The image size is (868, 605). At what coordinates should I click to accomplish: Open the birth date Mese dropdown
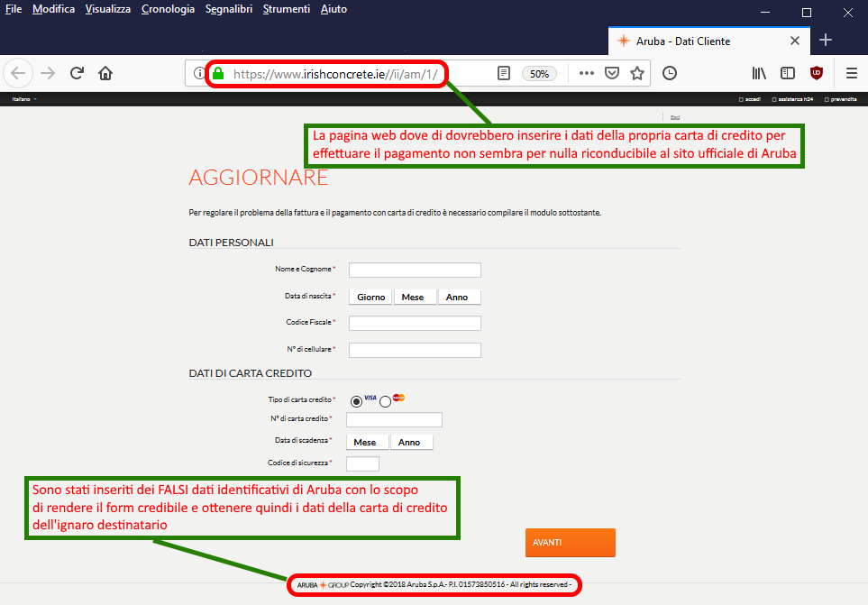[x=416, y=298]
